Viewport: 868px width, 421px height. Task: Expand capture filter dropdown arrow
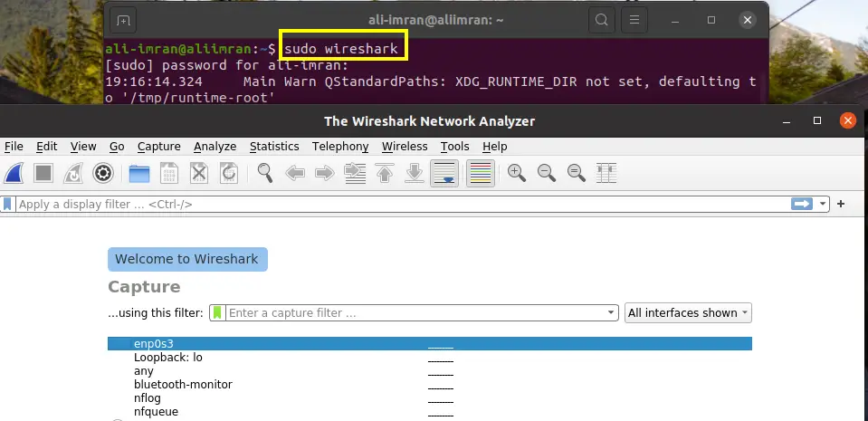click(x=611, y=312)
